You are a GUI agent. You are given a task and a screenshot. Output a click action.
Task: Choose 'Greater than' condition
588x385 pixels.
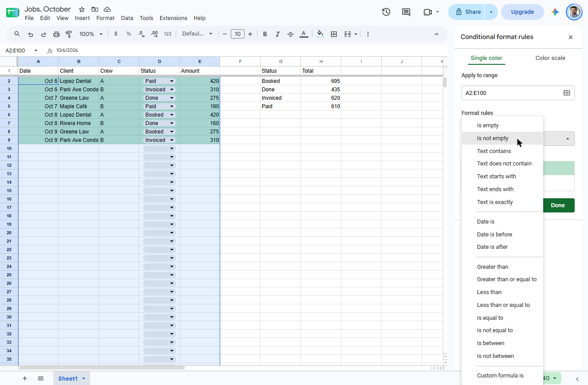click(502, 267)
